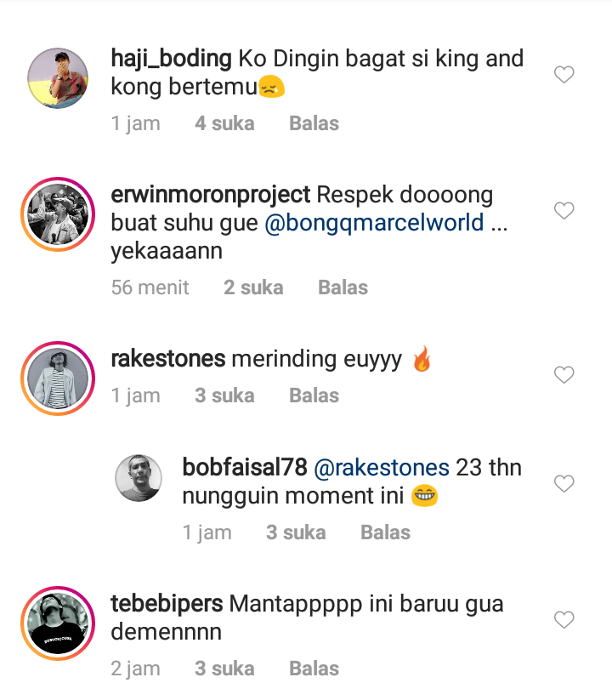Heart bobfaisal78's reply comment

coord(564,484)
